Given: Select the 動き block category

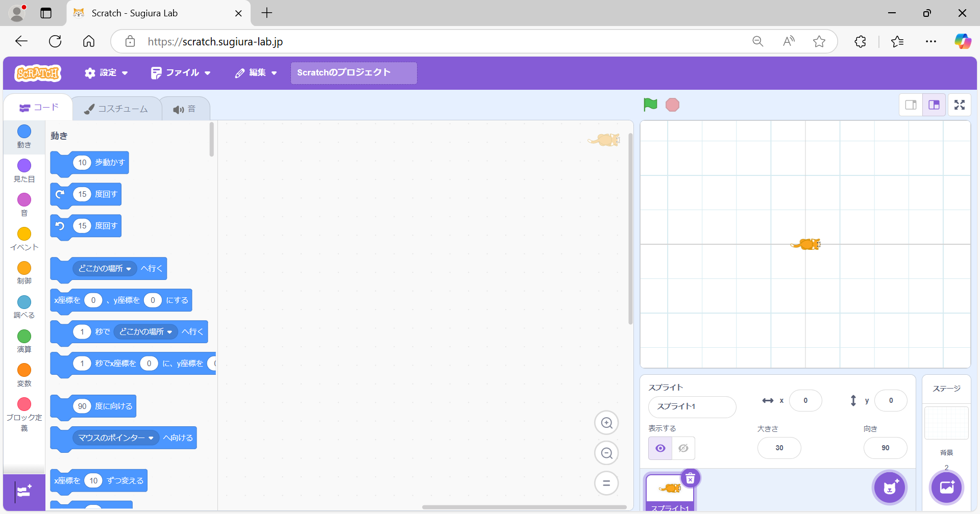Looking at the screenshot, I should tap(24, 137).
